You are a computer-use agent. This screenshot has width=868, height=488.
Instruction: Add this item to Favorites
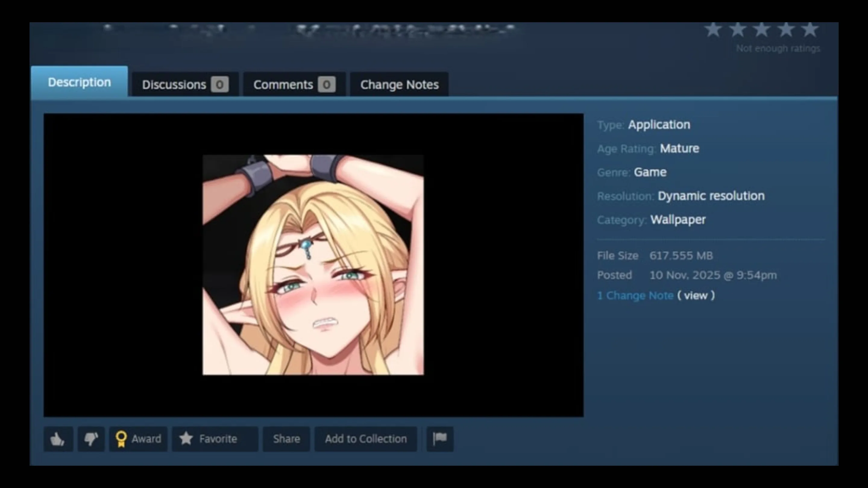(x=215, y=439)
